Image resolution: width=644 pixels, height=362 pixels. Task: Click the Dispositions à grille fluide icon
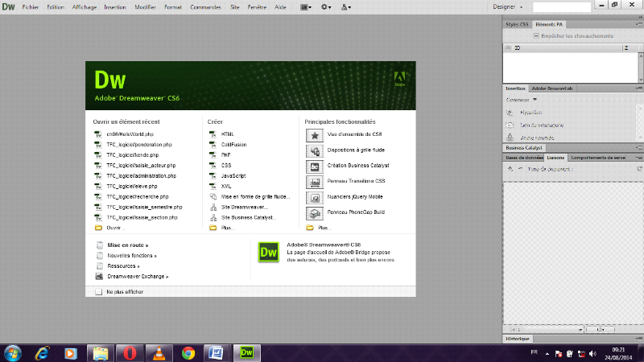314,150
